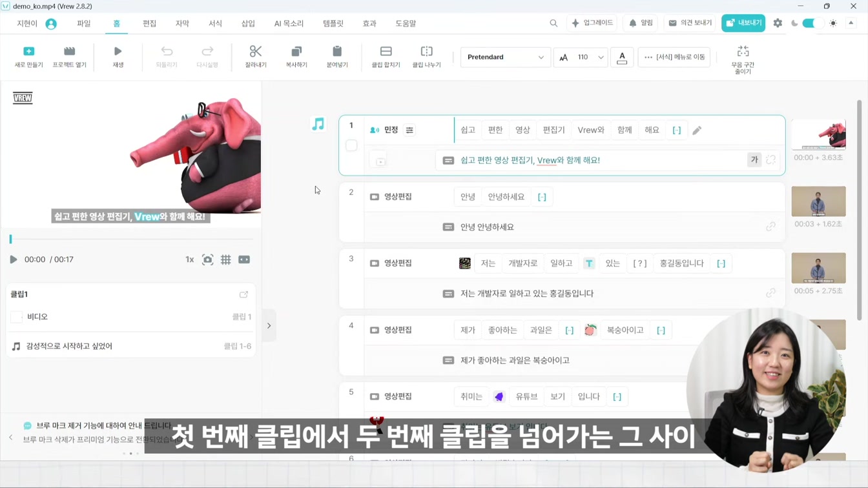Image resolution: width=868 pixels, height=488 pixels.
Task: Click the 업그레이드 button
Action: point(592,23)
